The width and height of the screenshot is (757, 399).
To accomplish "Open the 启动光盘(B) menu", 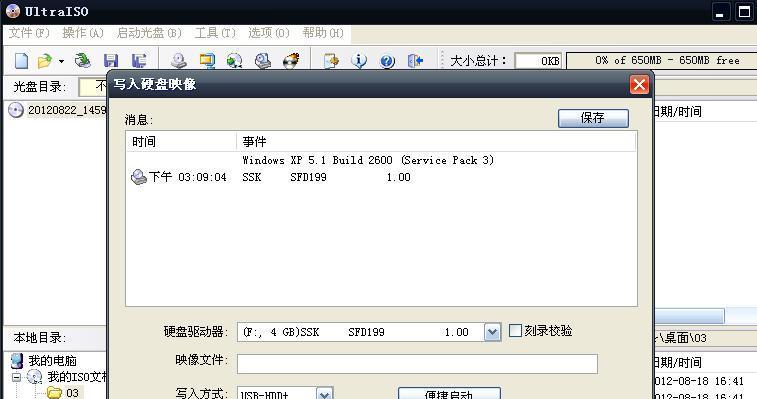I will (x=149, y=33).
